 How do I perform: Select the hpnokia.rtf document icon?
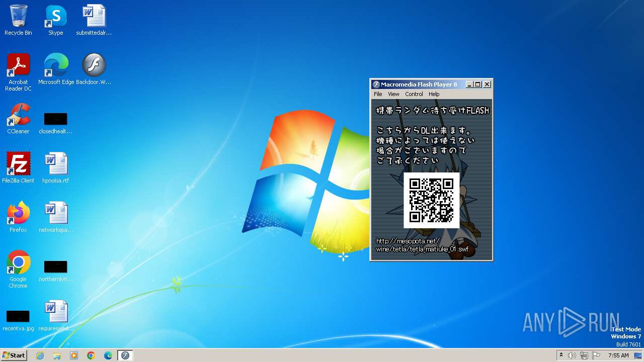[55, 168]
